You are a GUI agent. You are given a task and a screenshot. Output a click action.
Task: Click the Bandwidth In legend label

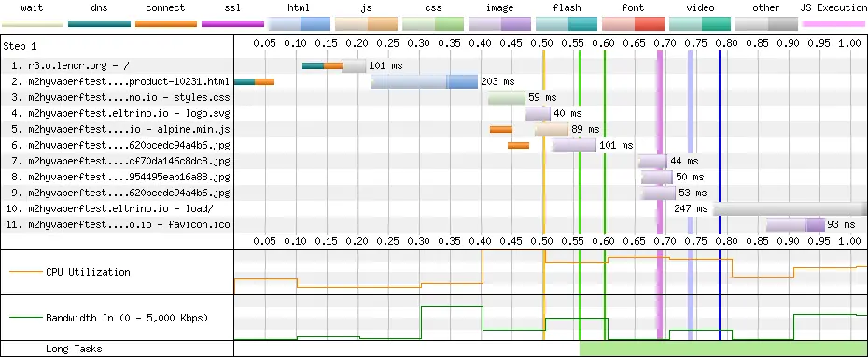(x=127, y=318)
